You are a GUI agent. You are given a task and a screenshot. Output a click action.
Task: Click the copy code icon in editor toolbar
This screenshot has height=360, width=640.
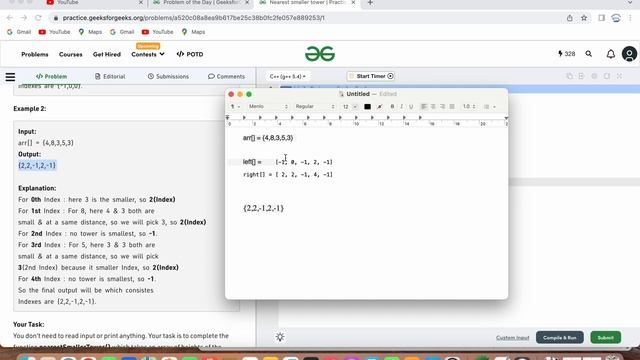[569, 76]
